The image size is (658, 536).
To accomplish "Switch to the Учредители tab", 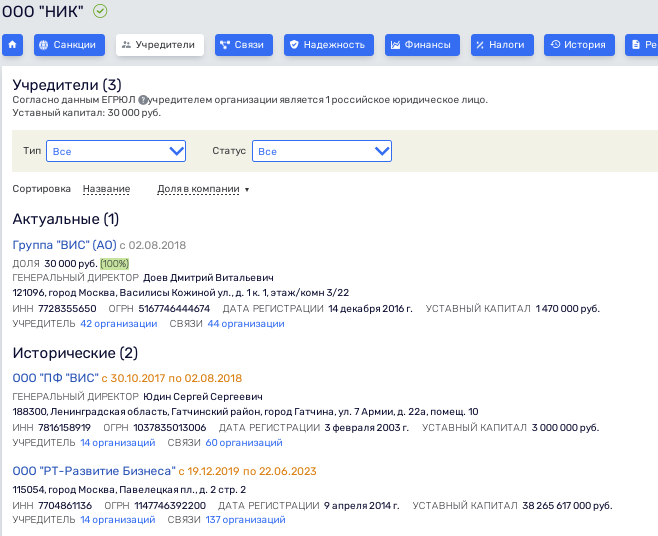I will click(160, 44).
